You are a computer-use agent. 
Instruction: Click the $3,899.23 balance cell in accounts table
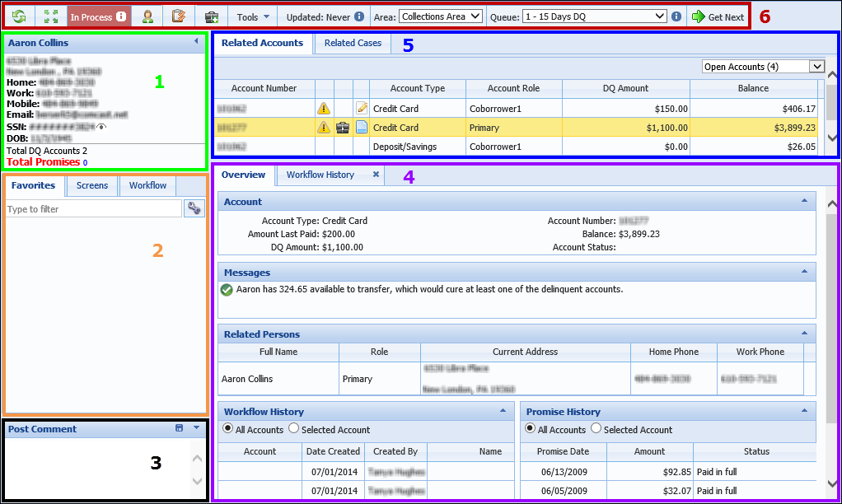754,128
